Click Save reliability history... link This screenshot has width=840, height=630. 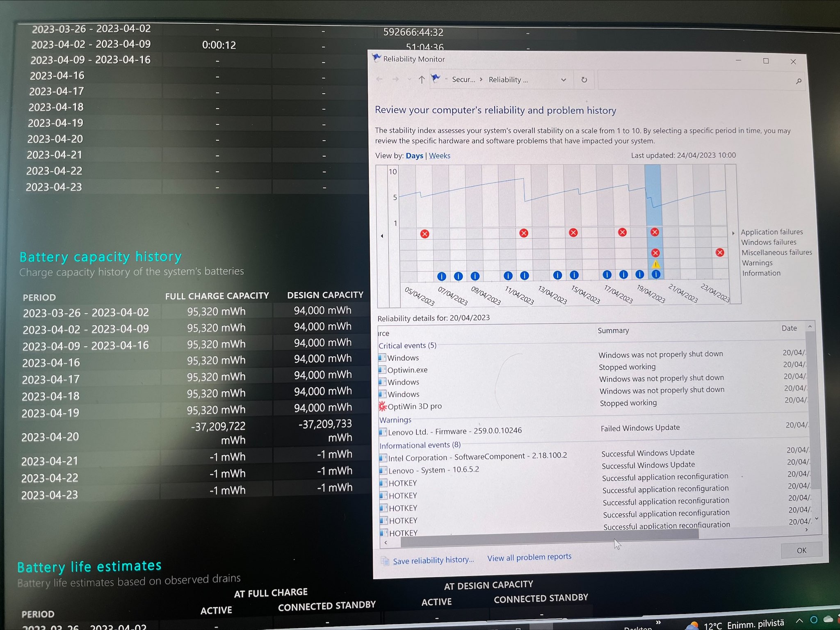tap(433, 560)
